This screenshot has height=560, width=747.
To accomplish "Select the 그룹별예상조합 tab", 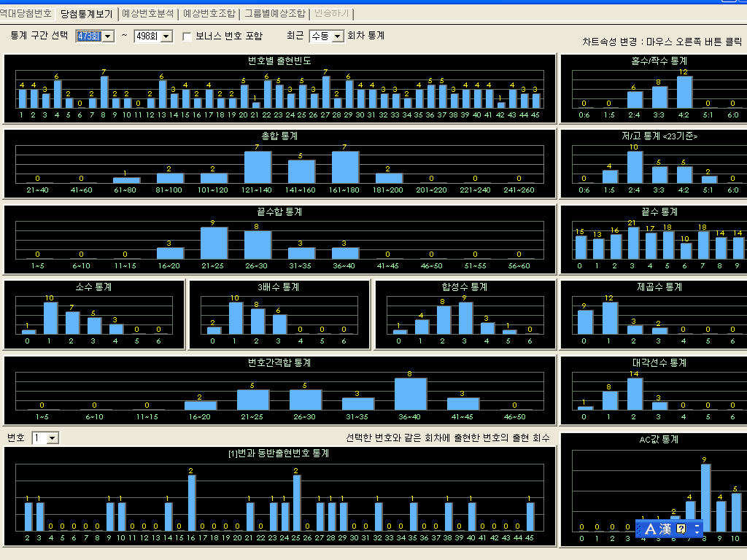I will point(275,13).
